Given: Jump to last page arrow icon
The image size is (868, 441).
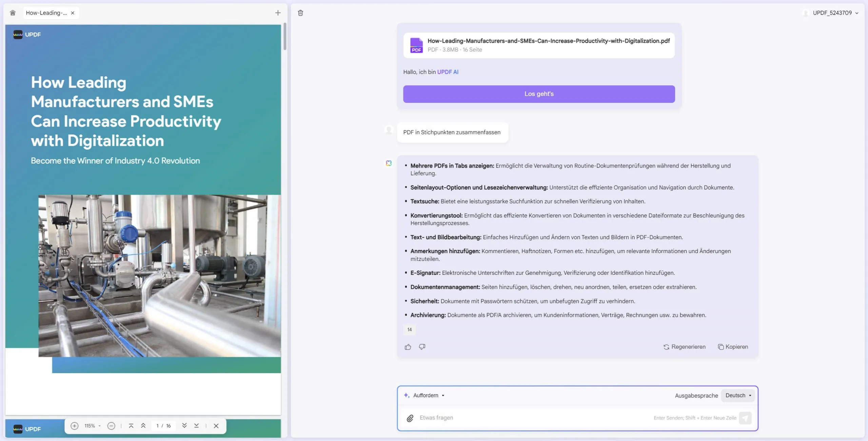Looking at the screenshot, I should (196, 426).
